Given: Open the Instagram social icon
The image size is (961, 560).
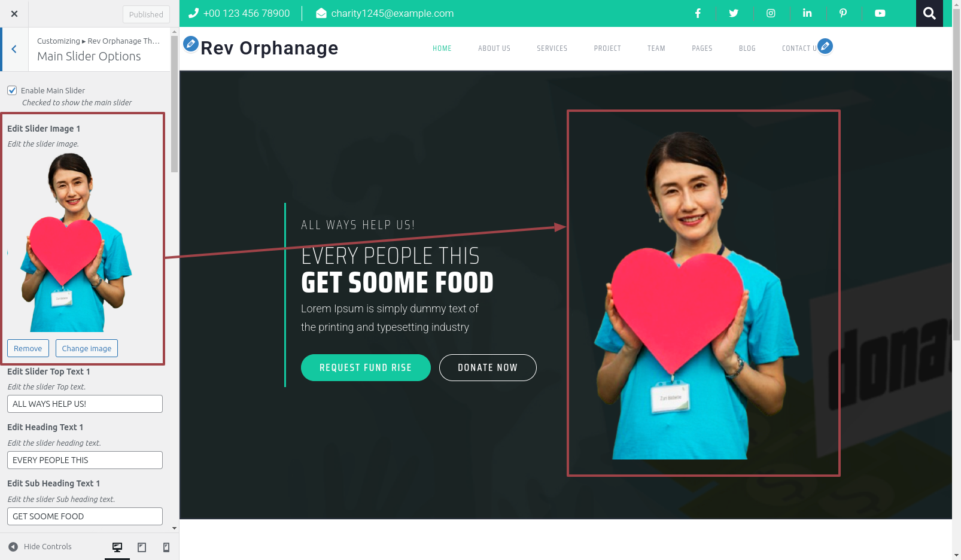Looking at the screenshot, I should (x=771, y=13).
